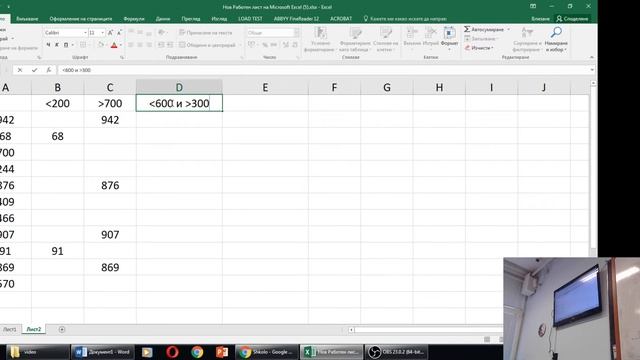Add a new sheet with plus icon
640x360 pixels.
[x=62, y=329]
